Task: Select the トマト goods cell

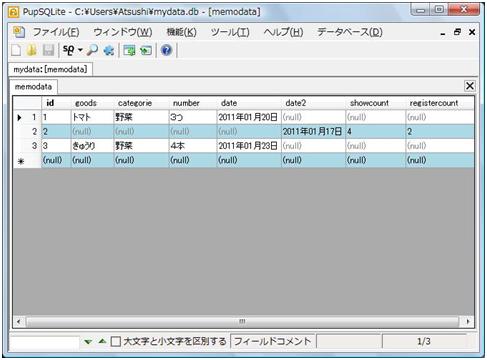Action: pos(92,117)
